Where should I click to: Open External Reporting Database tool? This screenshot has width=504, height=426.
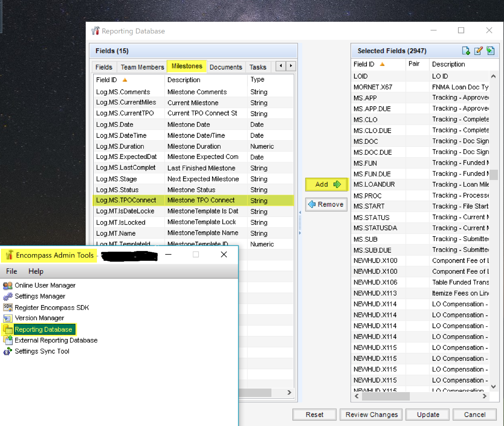pyautogui.click(x=56, y=340)
